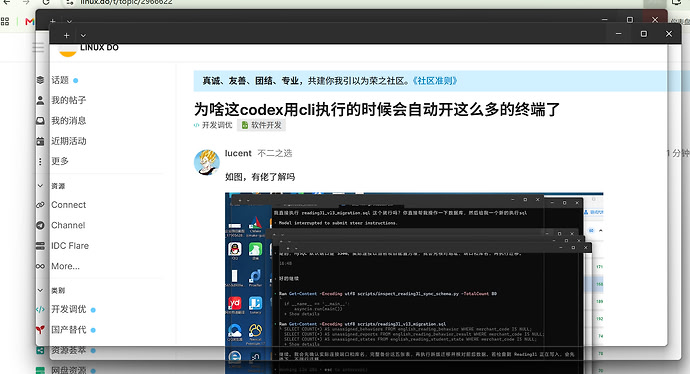Open Gmail bookmark in browser bar

[29, 22]
